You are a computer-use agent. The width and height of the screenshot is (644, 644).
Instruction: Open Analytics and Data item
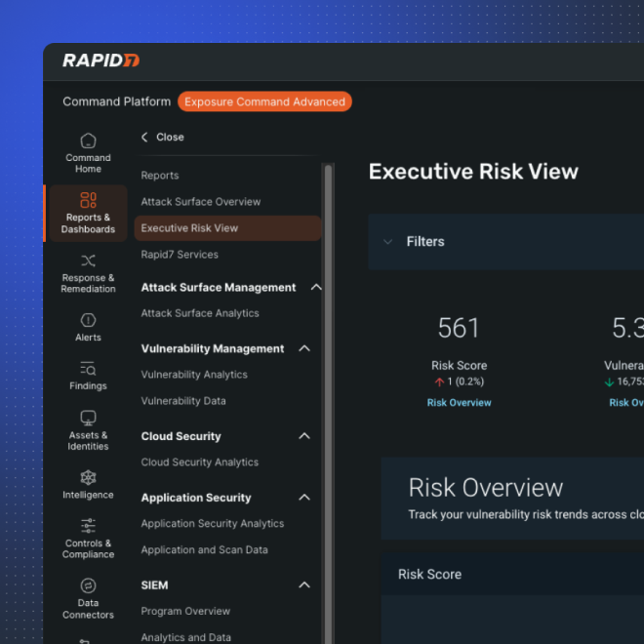pyautogui.click(x=185, y=637)
